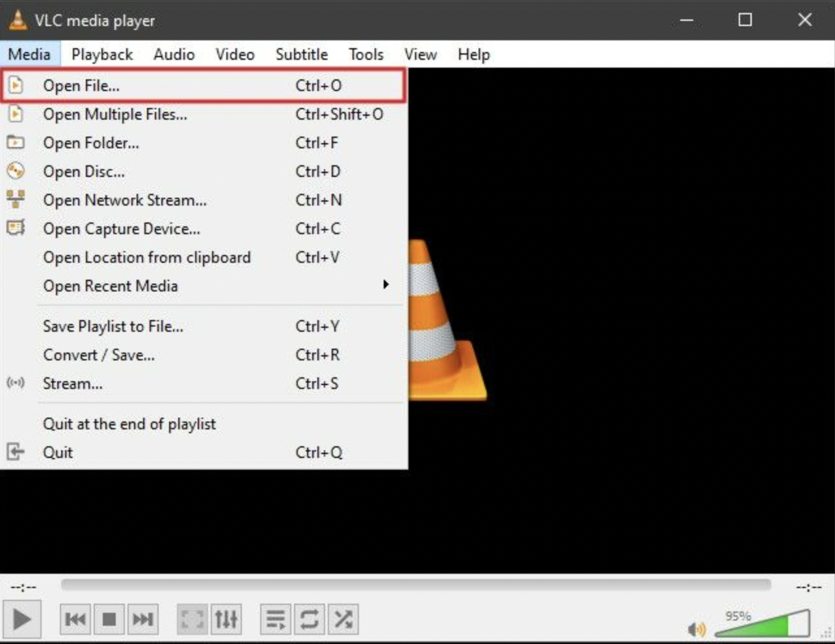Screen dimensions: 835x644
Task: Stop playback with the stop button
Action: click(x=109, y=619)
